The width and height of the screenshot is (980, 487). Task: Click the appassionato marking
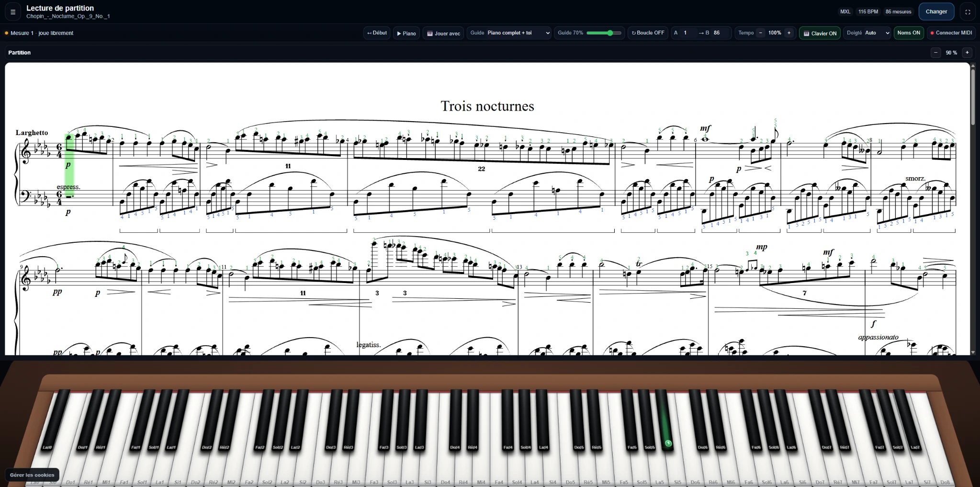point(878,337)
